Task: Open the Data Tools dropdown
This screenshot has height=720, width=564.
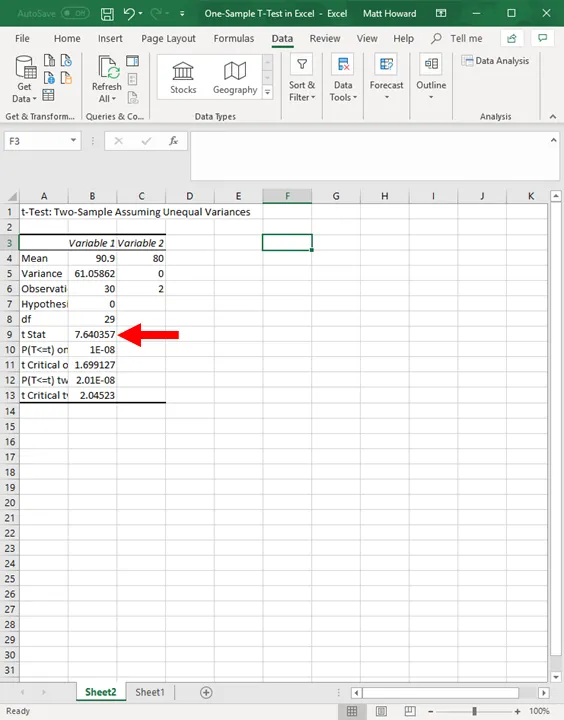Action: [343, 79]
